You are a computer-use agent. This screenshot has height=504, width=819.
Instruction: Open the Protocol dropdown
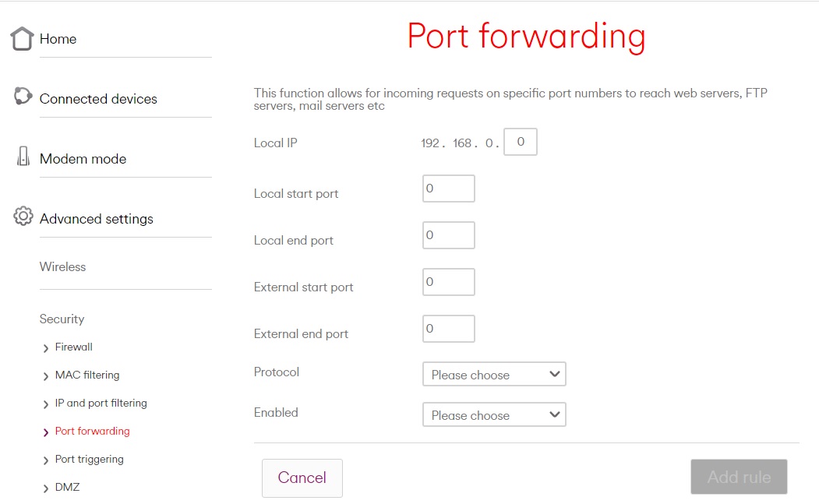[x=494, y=375]
